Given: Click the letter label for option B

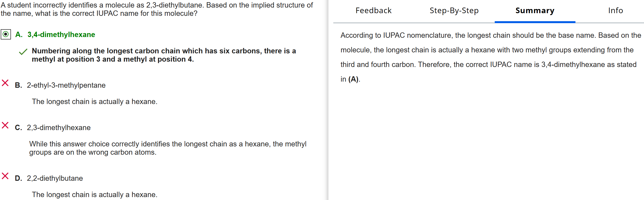Looking at the screenshot, I should pos(18,85).
